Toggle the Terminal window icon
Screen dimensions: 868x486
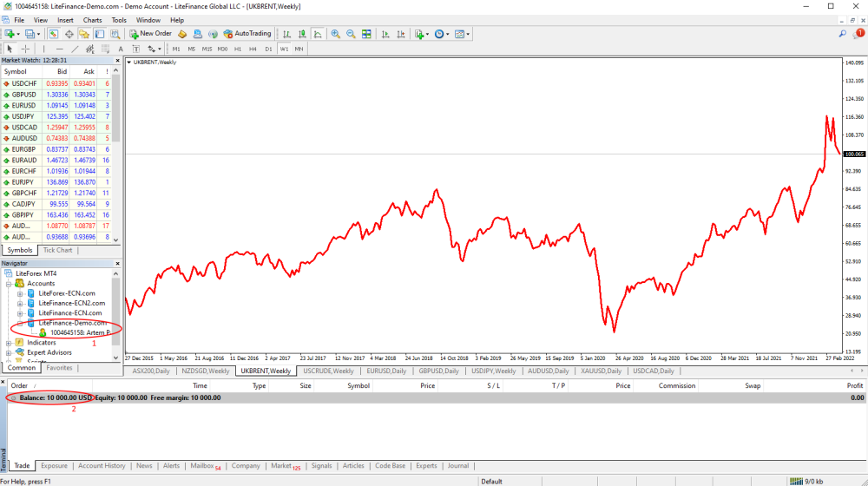click(x=100, y=34)
